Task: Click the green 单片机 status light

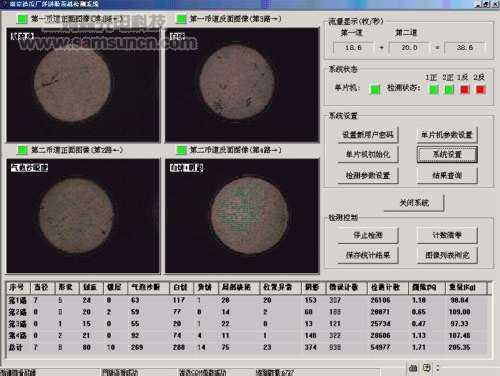Action: (375, 89)
